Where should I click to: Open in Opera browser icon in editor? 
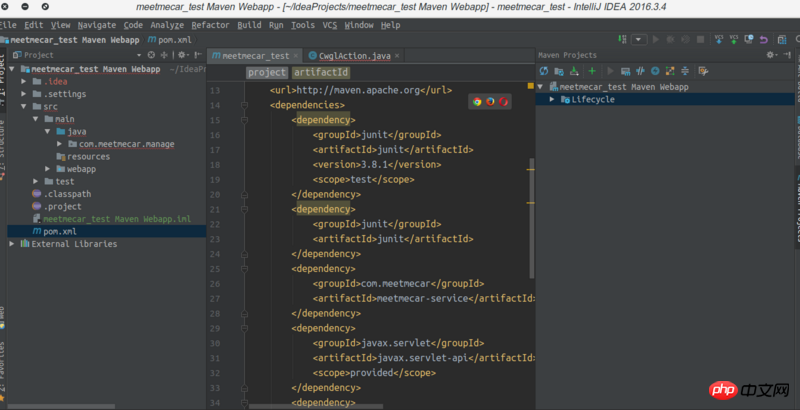point(504,102)
